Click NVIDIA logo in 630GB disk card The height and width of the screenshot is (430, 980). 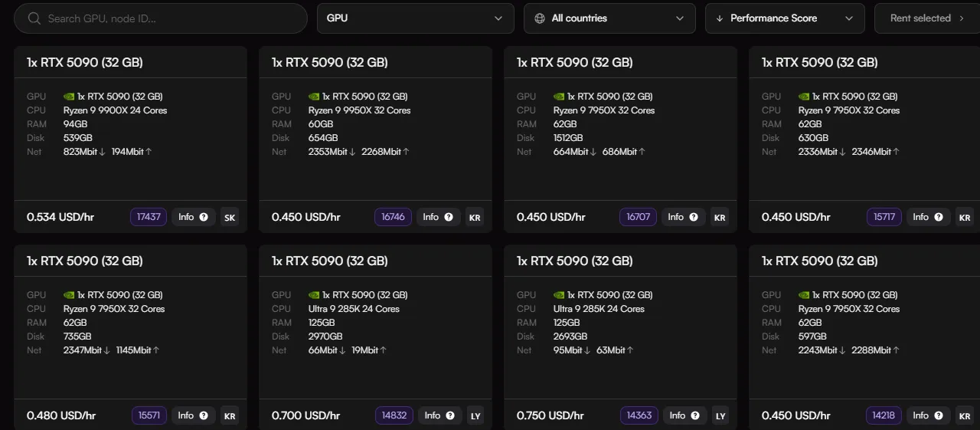click(x=804, y=97)
